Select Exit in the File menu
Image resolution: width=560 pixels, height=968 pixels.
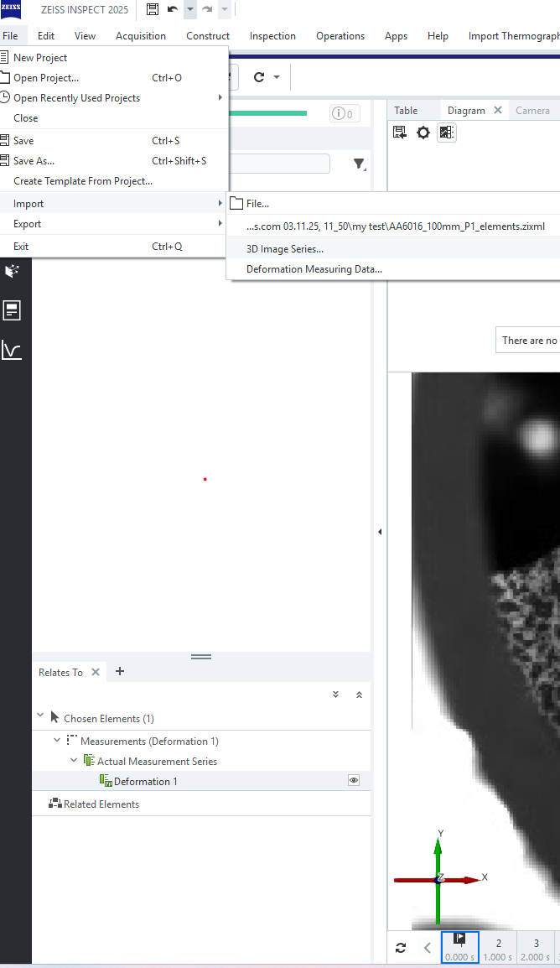pos(114,247)
